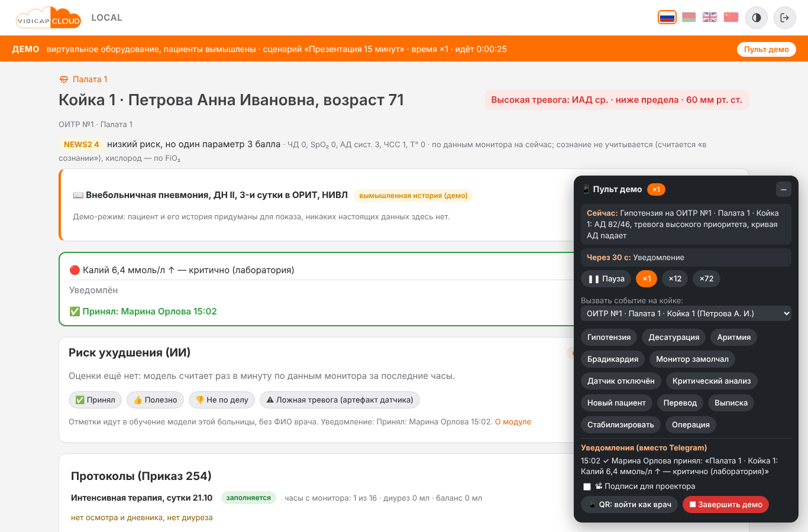This screenshot has width=808, height=532.
Task: Trigger the Перевод event
Action: [680, 403]
